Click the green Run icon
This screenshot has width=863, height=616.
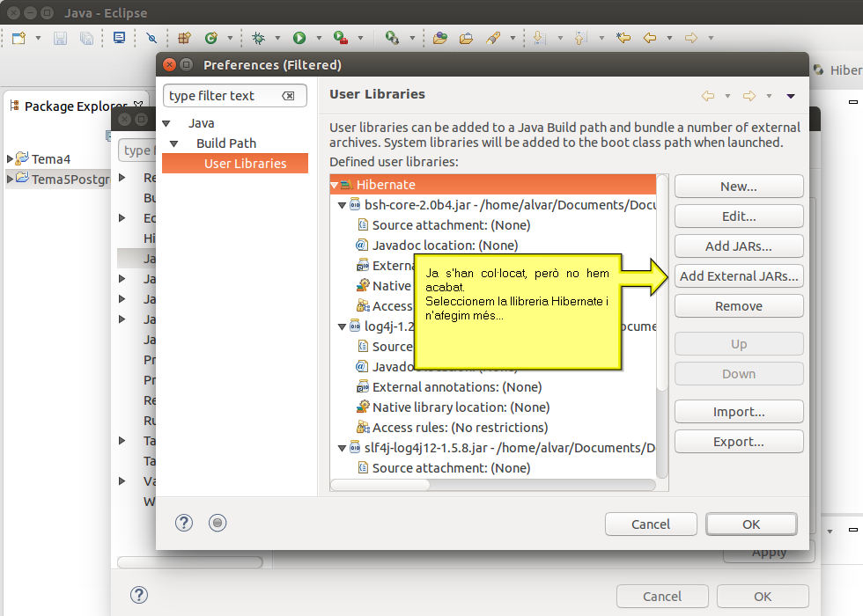click(299, 38)
